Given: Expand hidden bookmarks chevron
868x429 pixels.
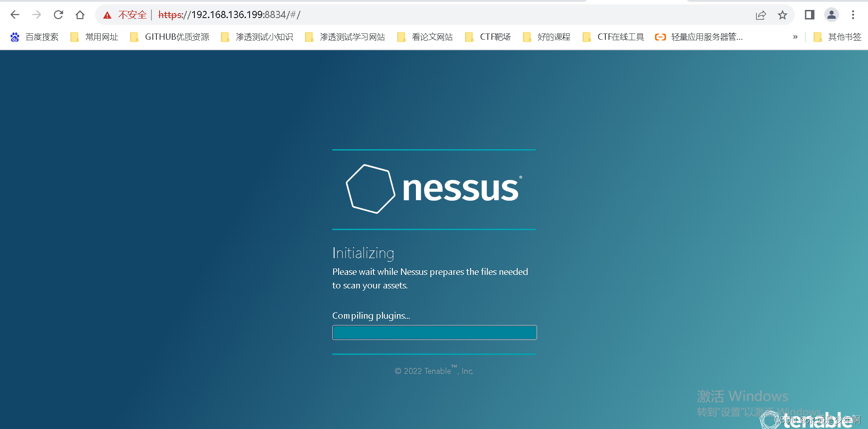Looking at the screenshot, I should click(795, 37).
